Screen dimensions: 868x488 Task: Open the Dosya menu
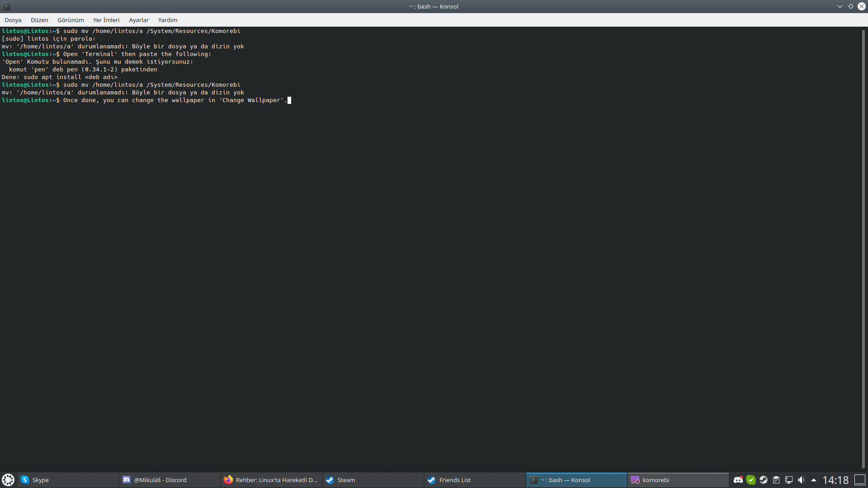pyautogui.click(x=13, y=20)
